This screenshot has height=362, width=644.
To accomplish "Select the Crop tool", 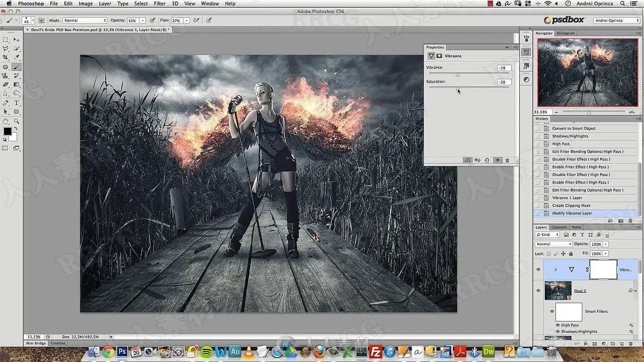I will click(6, 58).
